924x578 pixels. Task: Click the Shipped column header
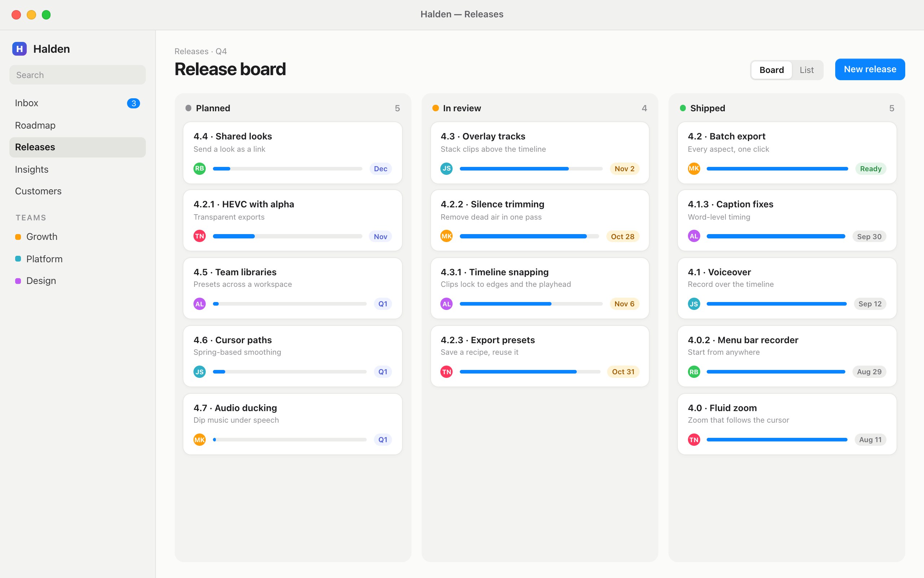pos(787,108)
